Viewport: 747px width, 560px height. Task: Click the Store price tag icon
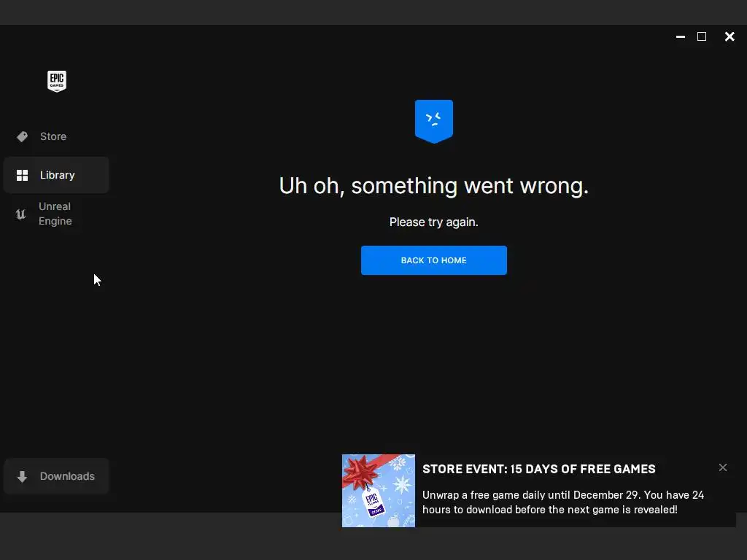[22, 136]
